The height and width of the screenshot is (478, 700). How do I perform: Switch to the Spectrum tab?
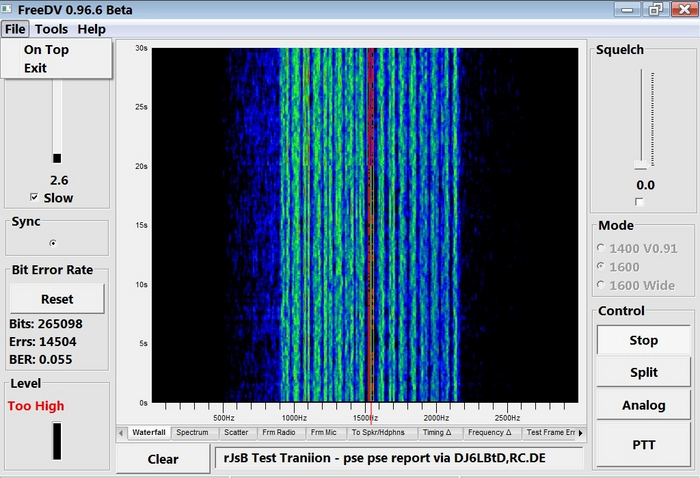pyautogui.click(x=192, y=432)
